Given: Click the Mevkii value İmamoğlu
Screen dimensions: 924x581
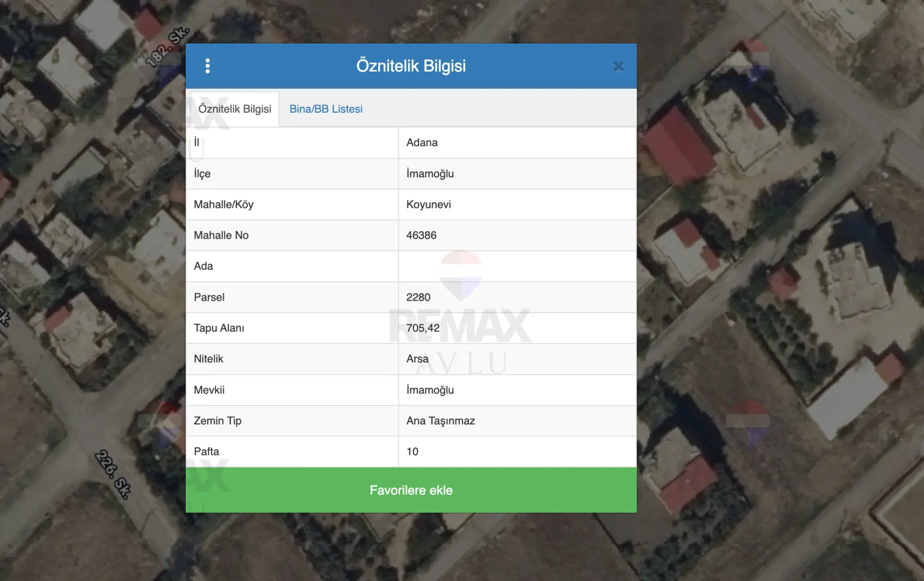Looking at the screenshot, I should pos(430,390).
